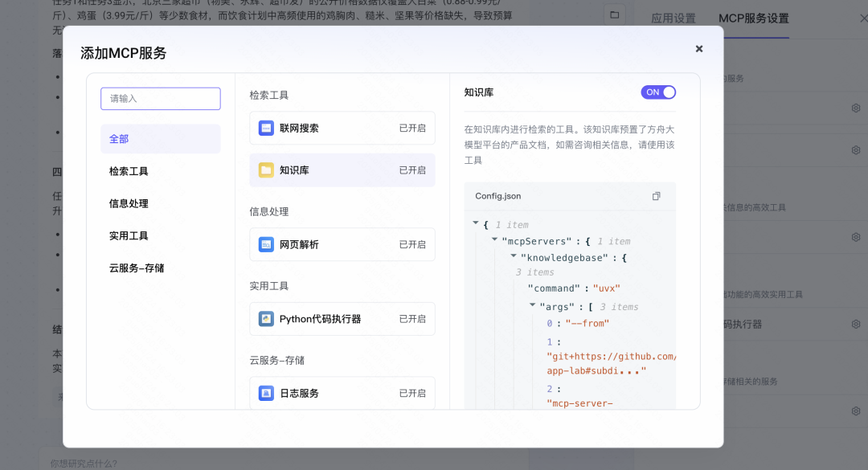Select the 全部 category filter
Viewport: 868px width, 470px height.
click(119, 138)
